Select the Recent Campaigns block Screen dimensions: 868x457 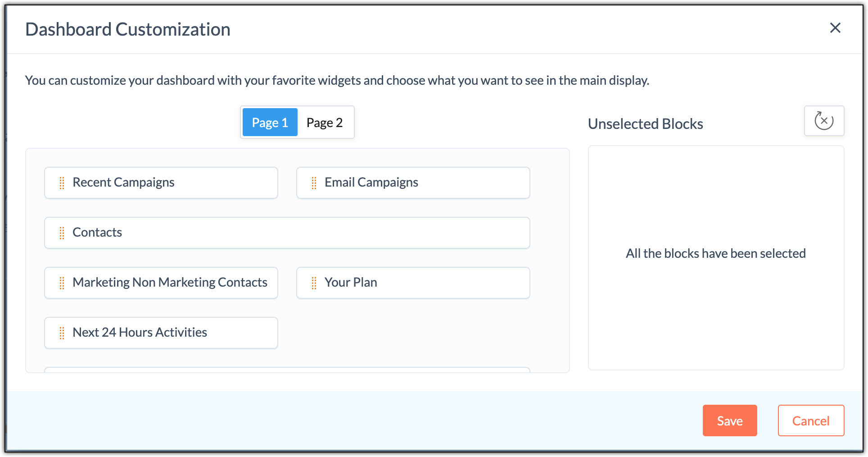click(171, 183)
